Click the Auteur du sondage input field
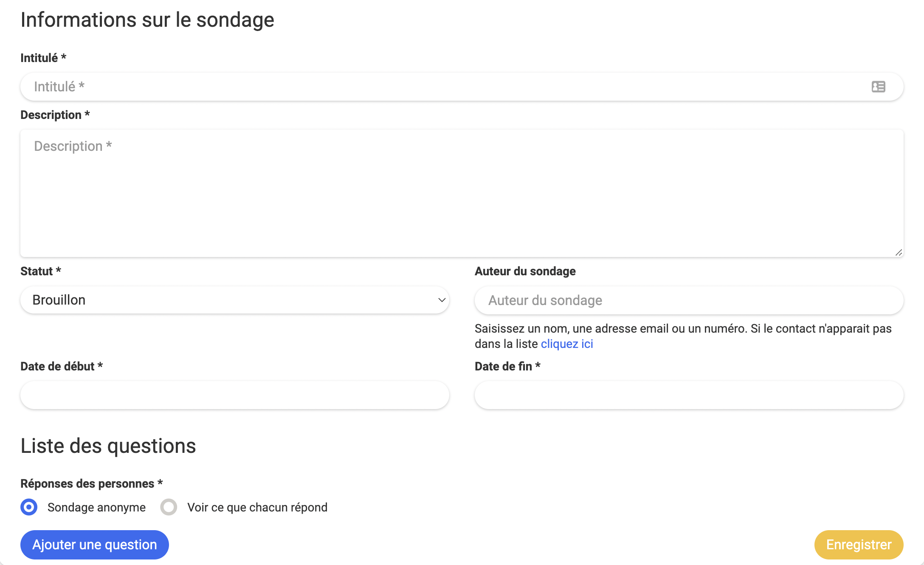This screenshot has height=565, width=924. coord(688,300)
